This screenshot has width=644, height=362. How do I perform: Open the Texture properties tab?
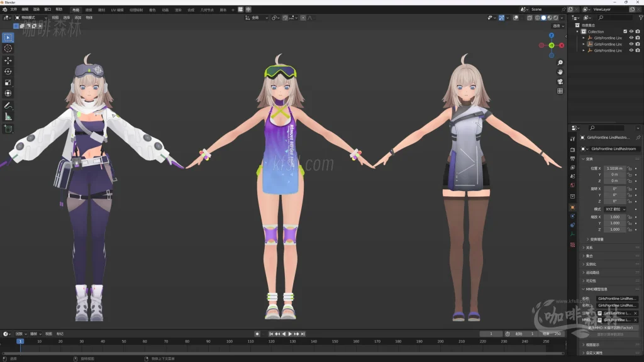point(572,244)
